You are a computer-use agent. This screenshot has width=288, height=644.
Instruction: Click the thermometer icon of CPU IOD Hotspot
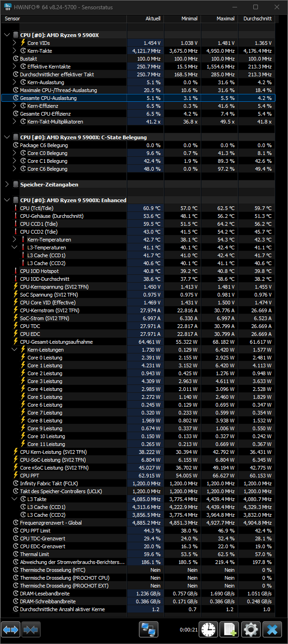16,271
